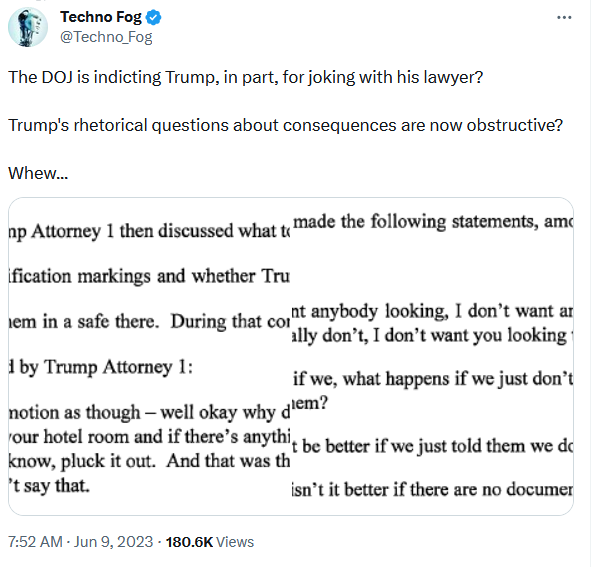View the 180.6K Views count
This screenshot has height=567, width=593.
(x=210, y=542)
